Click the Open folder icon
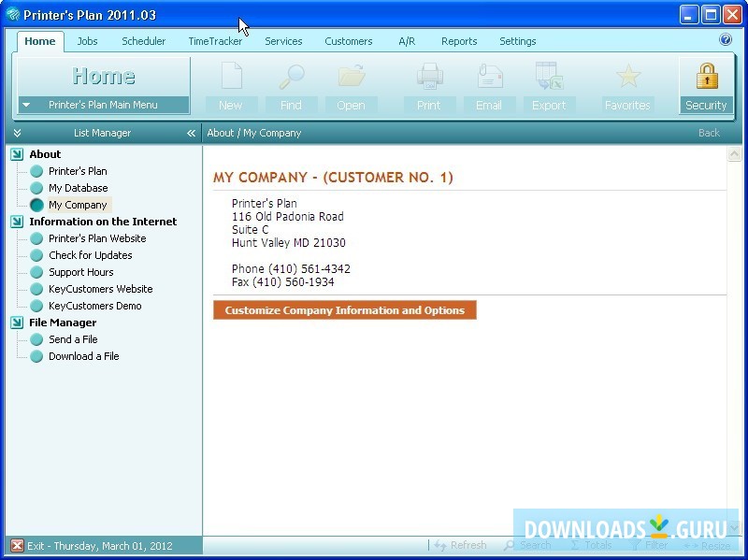Screen dimensions: 748x560 click(352, 76)
